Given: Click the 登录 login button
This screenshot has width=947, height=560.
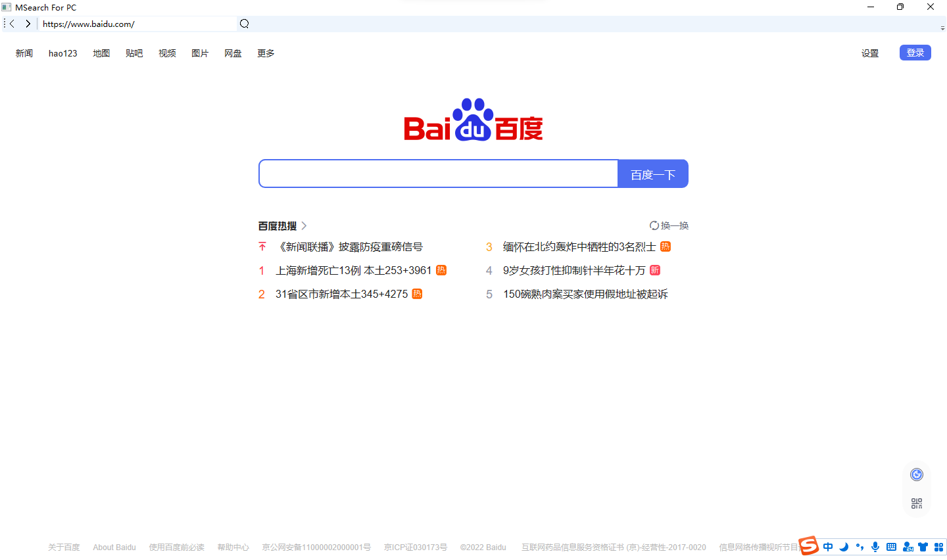Looking at the screenshot, I should (915, 53).
